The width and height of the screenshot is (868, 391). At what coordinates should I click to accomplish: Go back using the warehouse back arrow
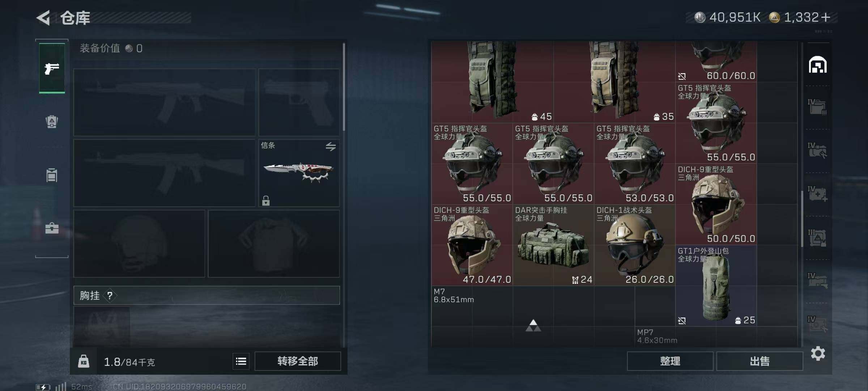click(43, 18)
